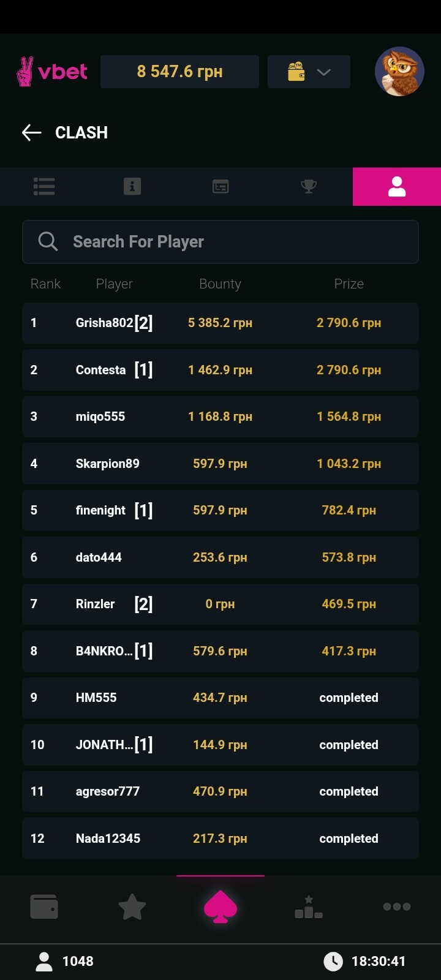Open favorites star in bottom bar
The image size is (441, 980).
coord(132,907)
